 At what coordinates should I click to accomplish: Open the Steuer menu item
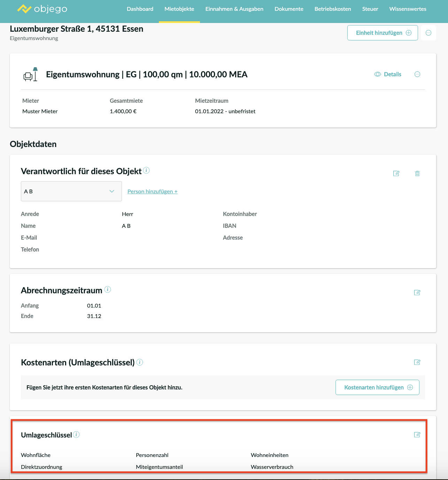coord(370,9)
